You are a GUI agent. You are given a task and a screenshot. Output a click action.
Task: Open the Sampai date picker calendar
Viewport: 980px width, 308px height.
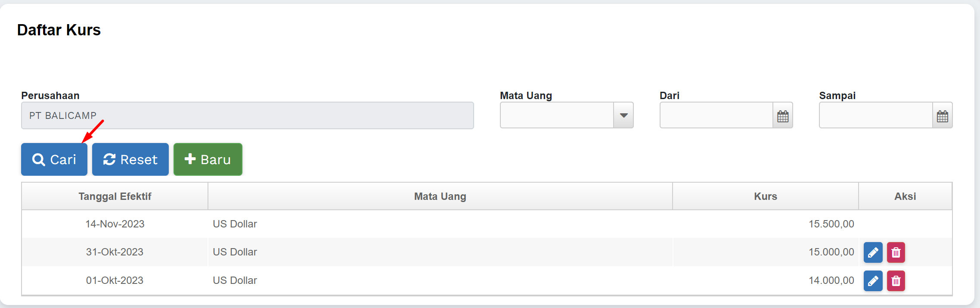click(942, 115)
